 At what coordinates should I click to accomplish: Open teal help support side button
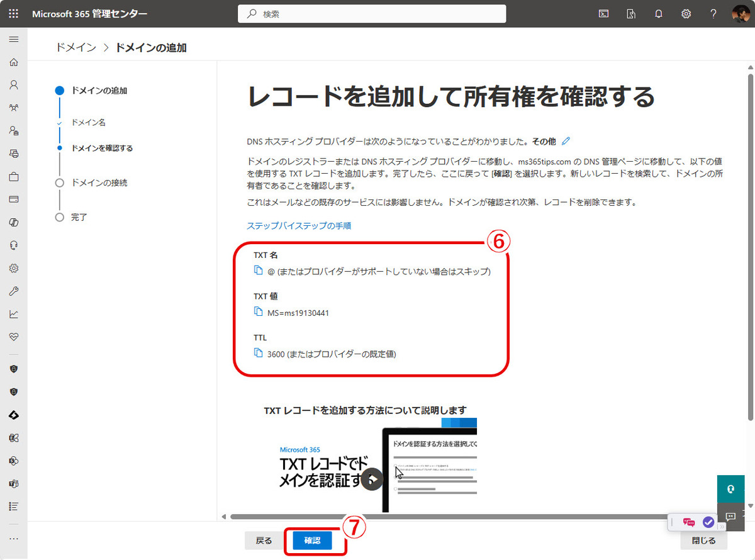[x=730, y=489]
